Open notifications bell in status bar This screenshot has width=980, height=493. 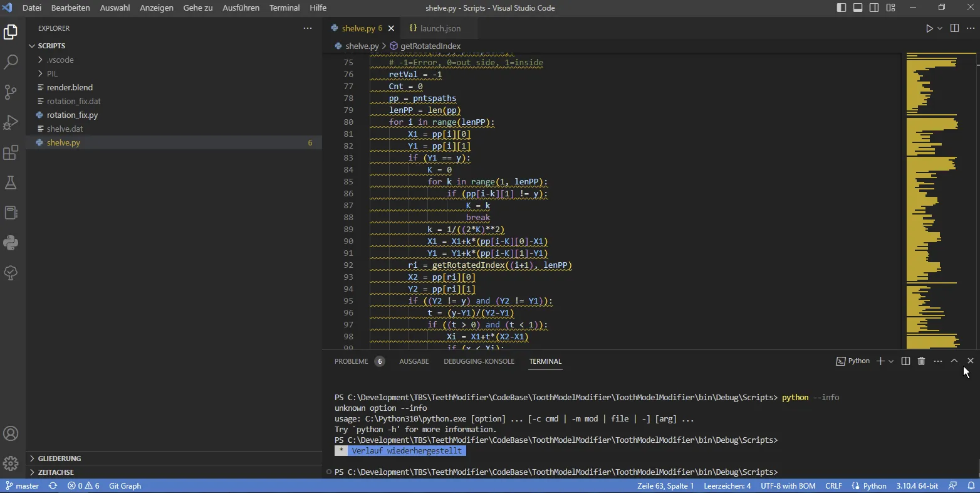click(x=971, y=486)
